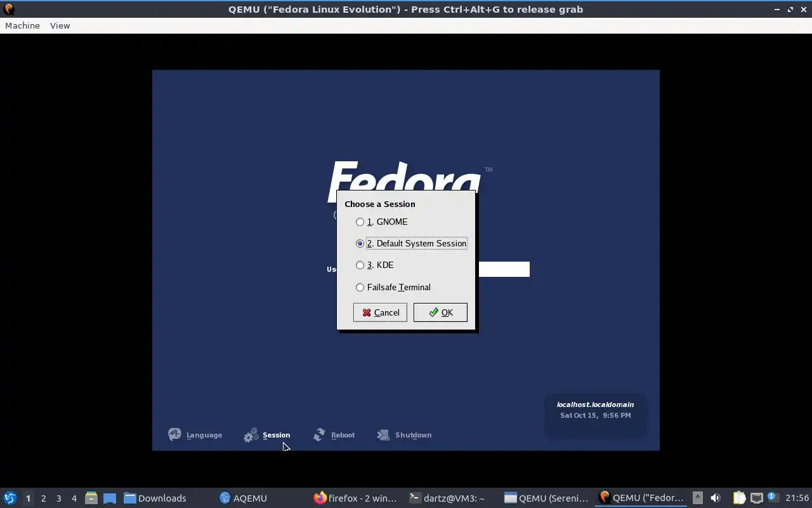Switch to workspace 2

tap(43, 498)
